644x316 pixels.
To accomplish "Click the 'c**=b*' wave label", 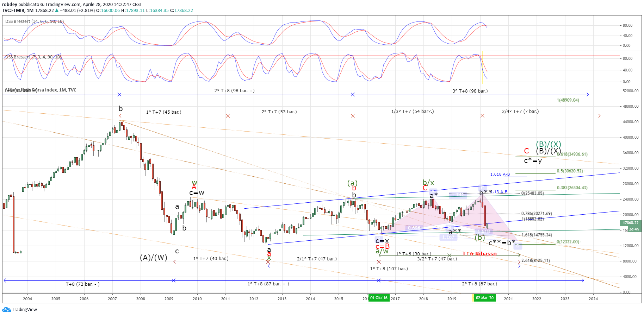I will pyautogui.click(x=502, y=243).
